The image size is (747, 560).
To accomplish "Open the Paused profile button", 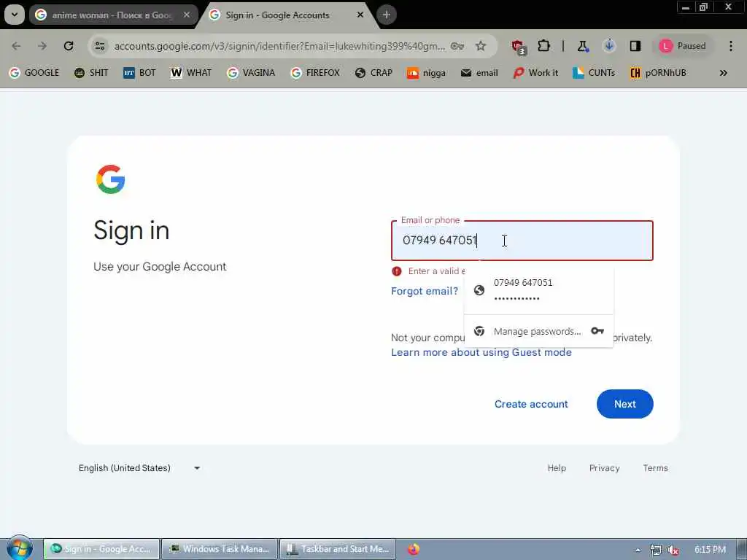I will pos(682,46).
